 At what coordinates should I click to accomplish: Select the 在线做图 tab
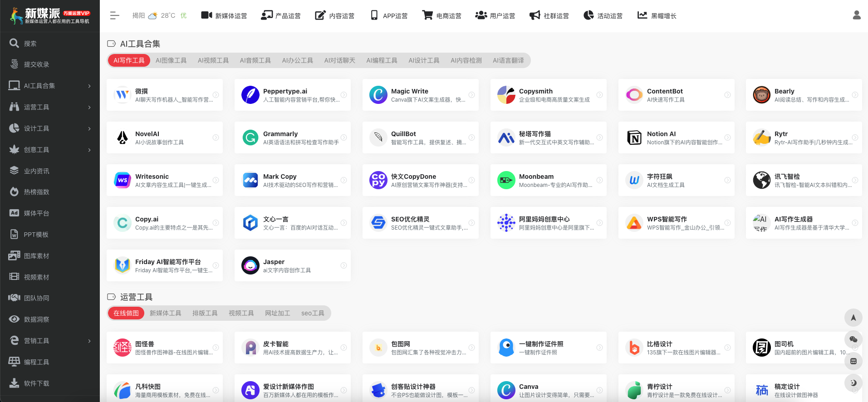126,313
